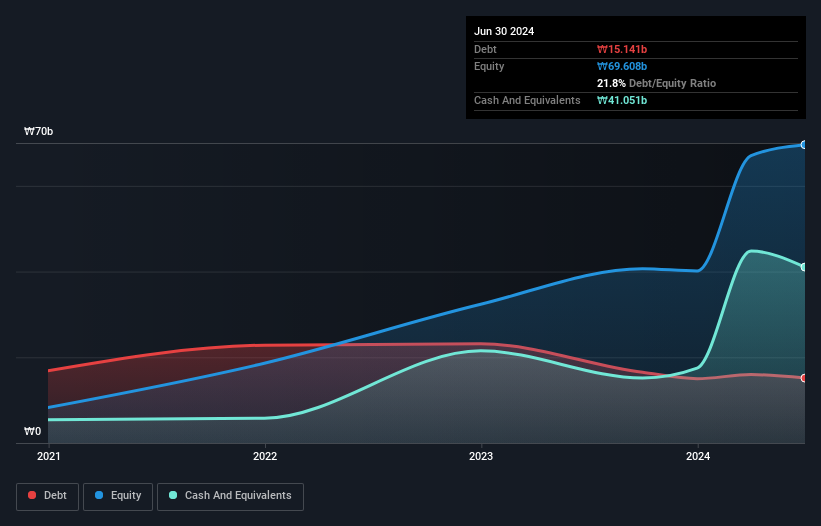Image resolution: width=821 pixels, height=526 pixels.
Task: Click the ₩0 y-axis label
Action: pos(32,431)
